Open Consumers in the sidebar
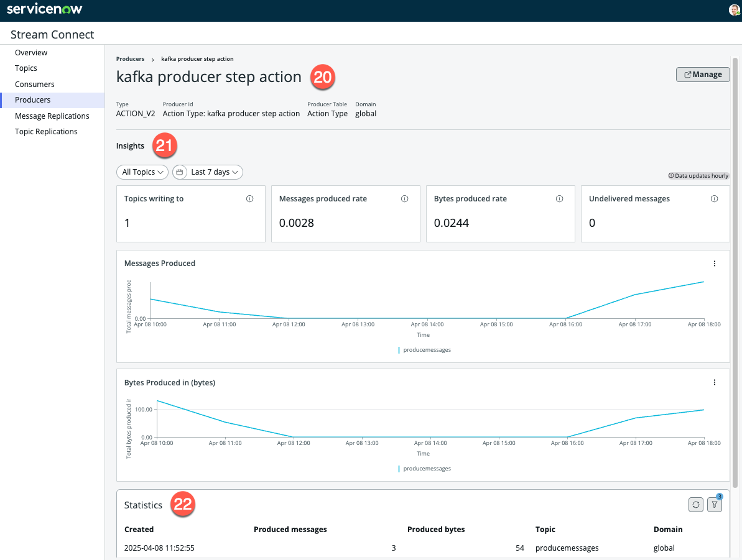The width and height of the screenshot is (742, 560). click(35, 84)
